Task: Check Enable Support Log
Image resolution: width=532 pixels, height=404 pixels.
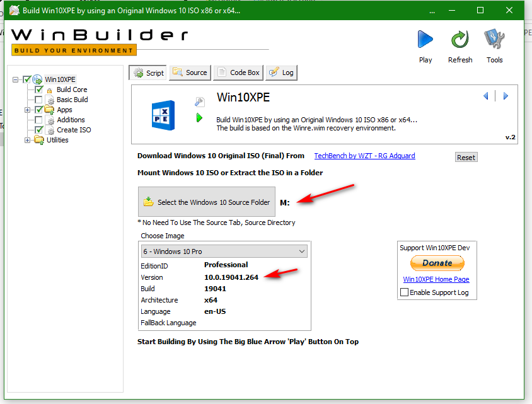Action: pyautogui.click(x=405, y=292)
